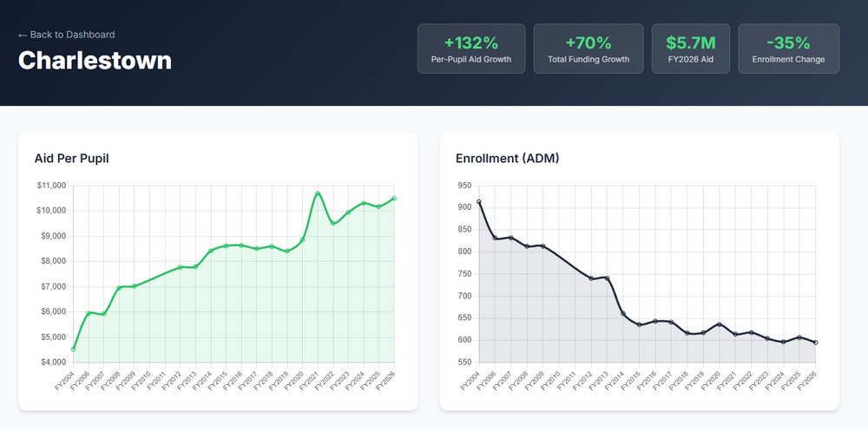Click FY2013 data point on Enrollment chart

[607, 278]
